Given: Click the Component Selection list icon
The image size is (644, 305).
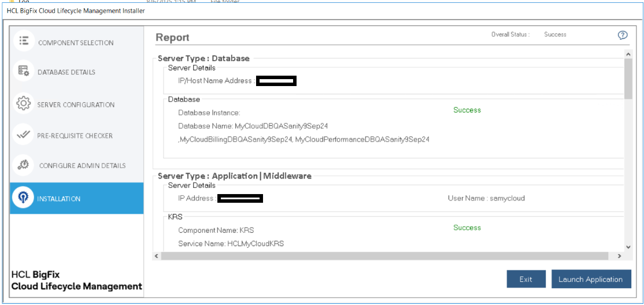Looking at the screenshot, I should point(24,41).
